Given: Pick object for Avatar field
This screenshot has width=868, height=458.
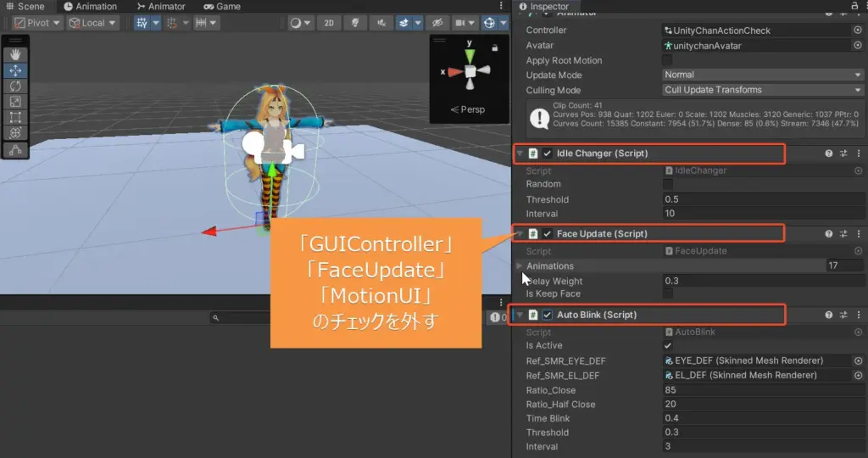Looking at the screenshot, I should tap(858, 46).
